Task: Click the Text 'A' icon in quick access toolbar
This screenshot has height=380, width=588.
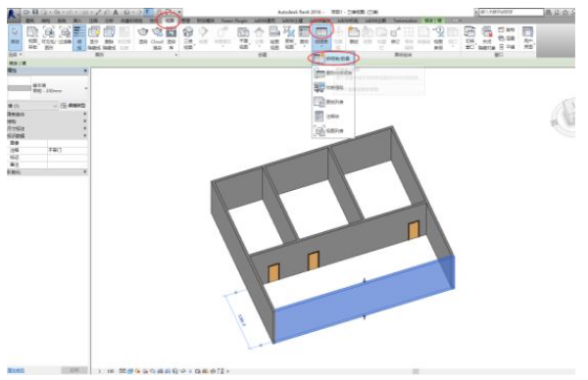Action: [x=116, y=13]
